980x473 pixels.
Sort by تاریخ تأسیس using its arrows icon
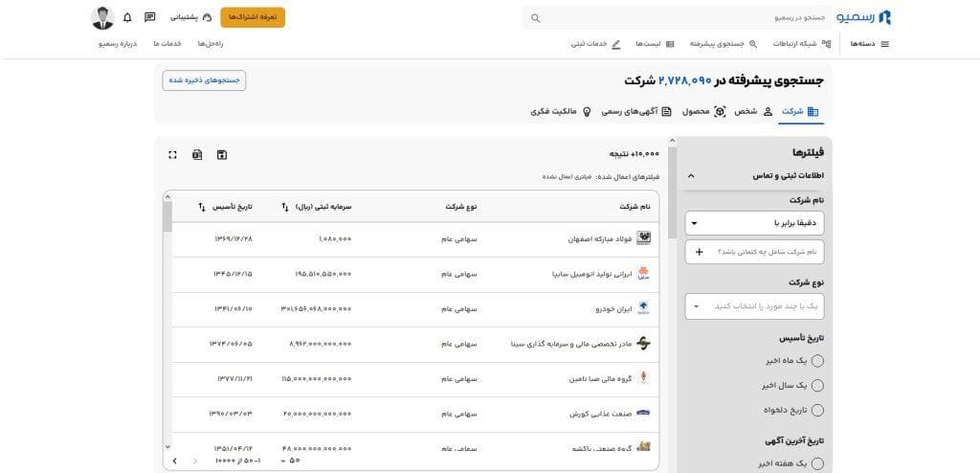click(202, 206)
